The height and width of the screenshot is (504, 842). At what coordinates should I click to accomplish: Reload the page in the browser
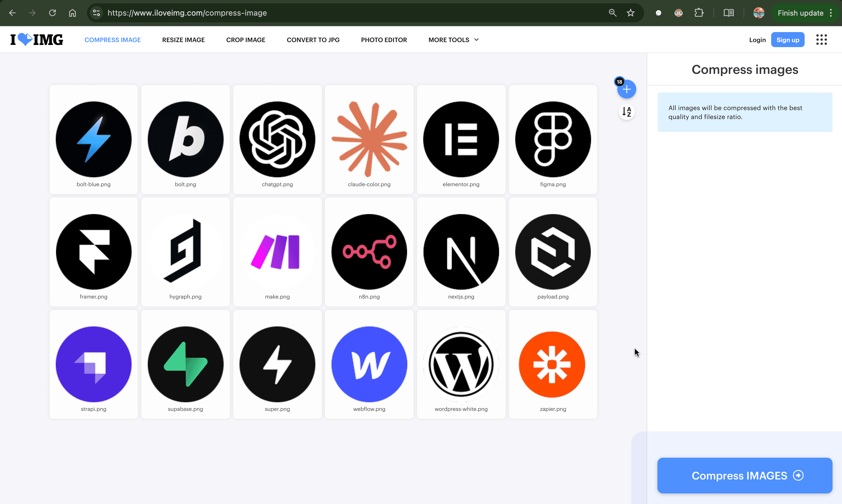click(52, 13)
